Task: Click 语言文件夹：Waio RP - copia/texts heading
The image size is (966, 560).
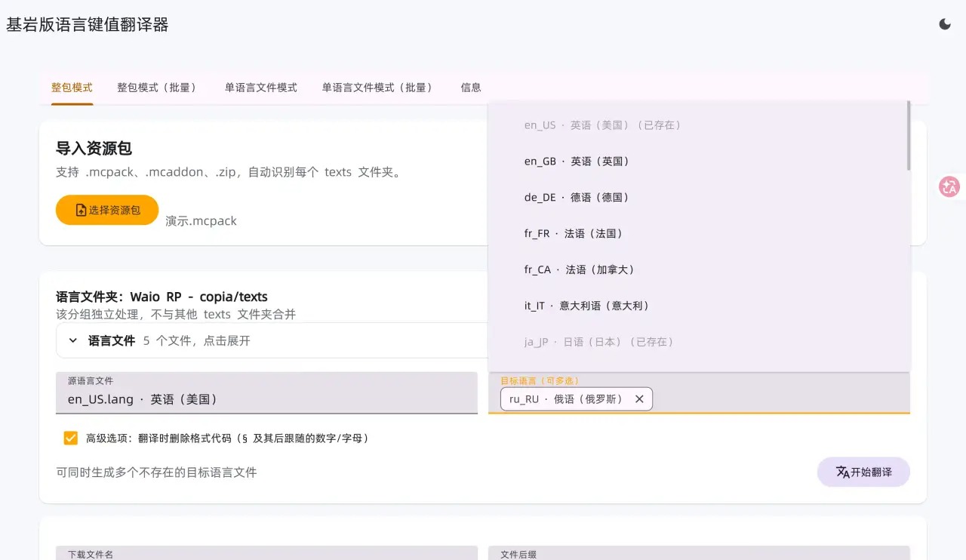Action: click(162, 297)
